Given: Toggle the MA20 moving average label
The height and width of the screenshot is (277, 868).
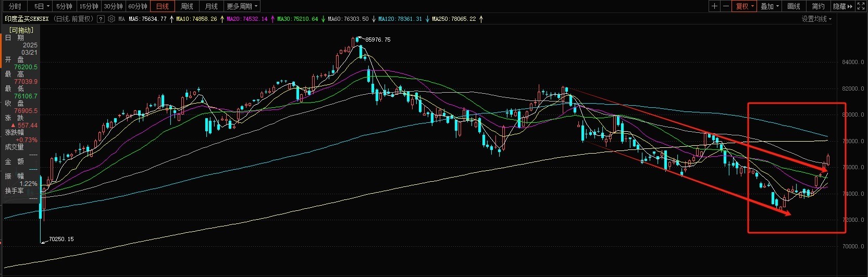Looking at the screenshot, I should point(247,19).
